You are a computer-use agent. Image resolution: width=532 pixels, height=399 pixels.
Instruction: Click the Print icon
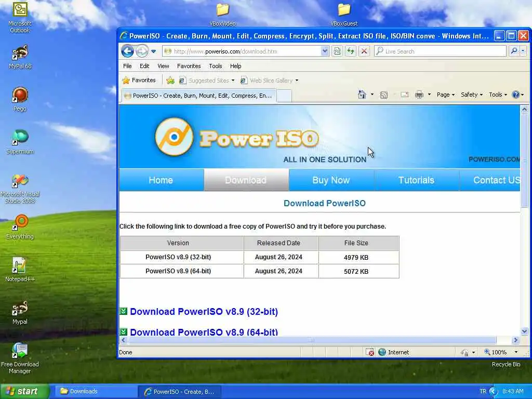[419, 95]
